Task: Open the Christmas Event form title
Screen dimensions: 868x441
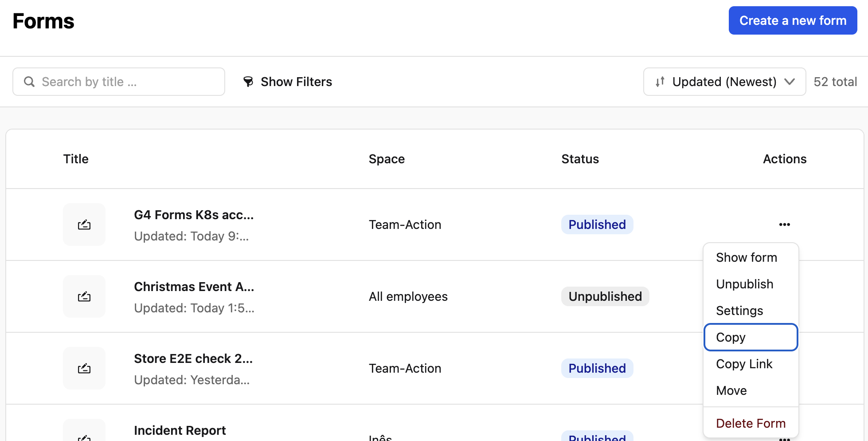Action: coord(194,287)
